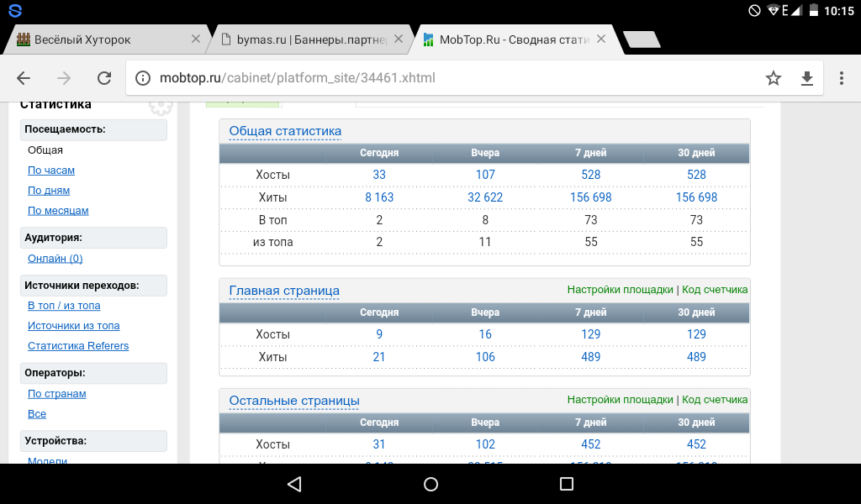
Task: Switch to bymas.ru tab
Action: click(301, 39)
